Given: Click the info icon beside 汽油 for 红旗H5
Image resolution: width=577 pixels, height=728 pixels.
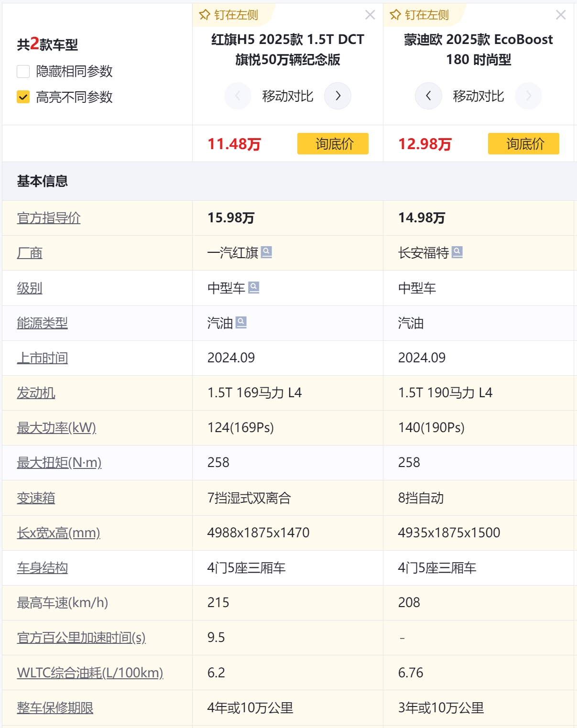Looking at the screenshot, I should tap(241, 323).
